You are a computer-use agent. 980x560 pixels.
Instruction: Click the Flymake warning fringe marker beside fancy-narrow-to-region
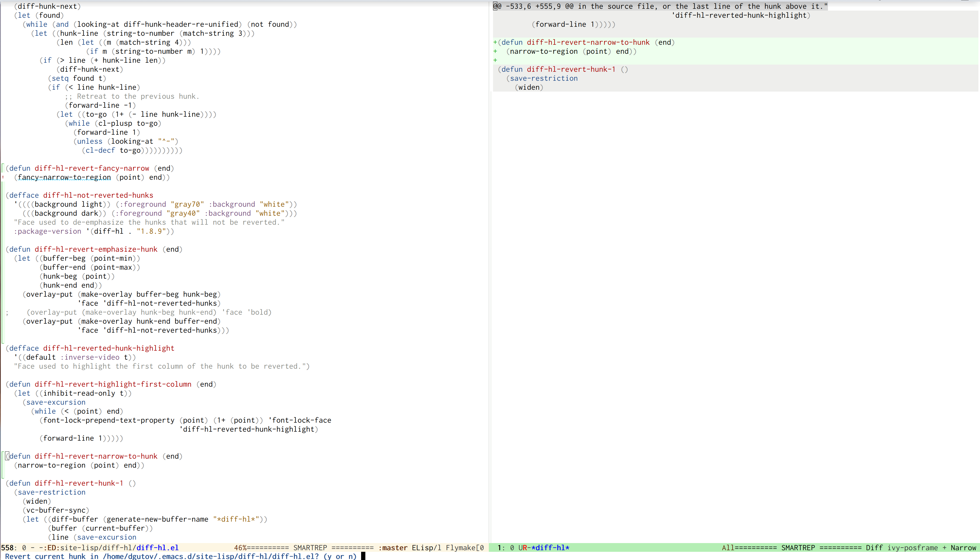(x=3, y=177)
